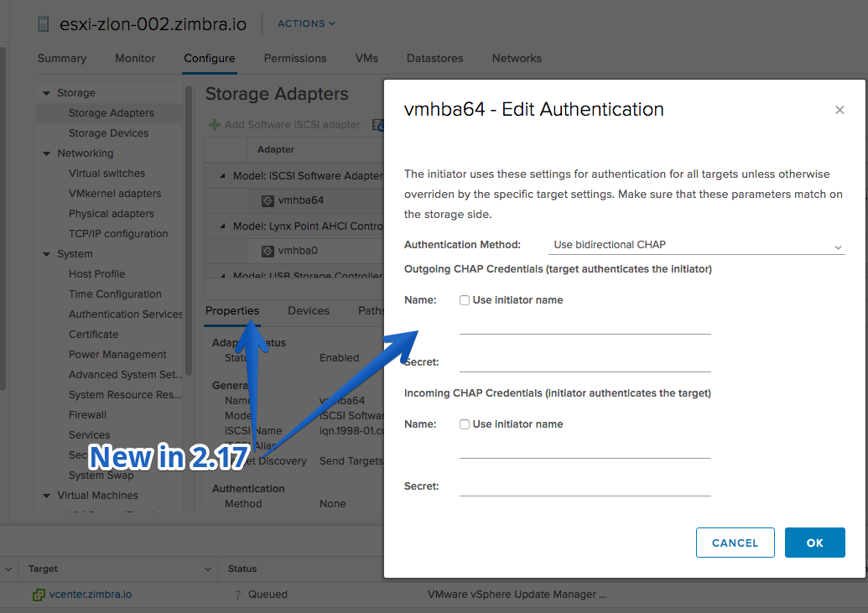Go to the Datastores tab
The height and width of the screenshot is (613, 868).
(434, 58)
